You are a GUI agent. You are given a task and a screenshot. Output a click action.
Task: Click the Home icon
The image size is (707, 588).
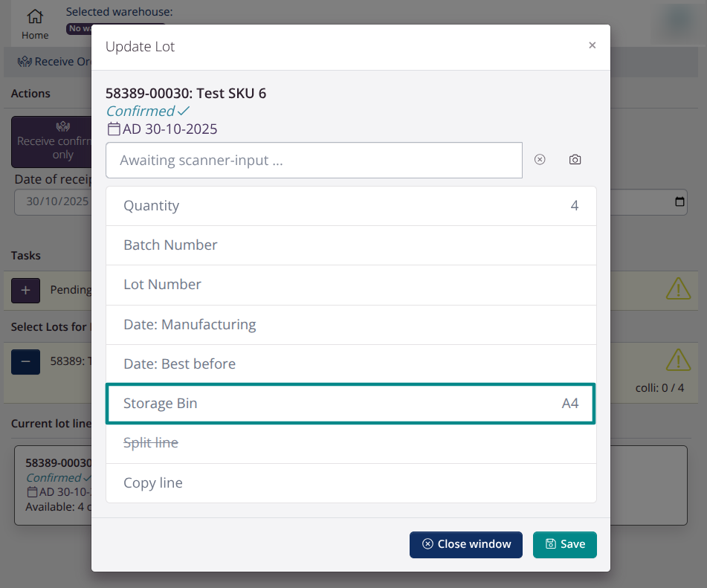[x=34, y=17]
